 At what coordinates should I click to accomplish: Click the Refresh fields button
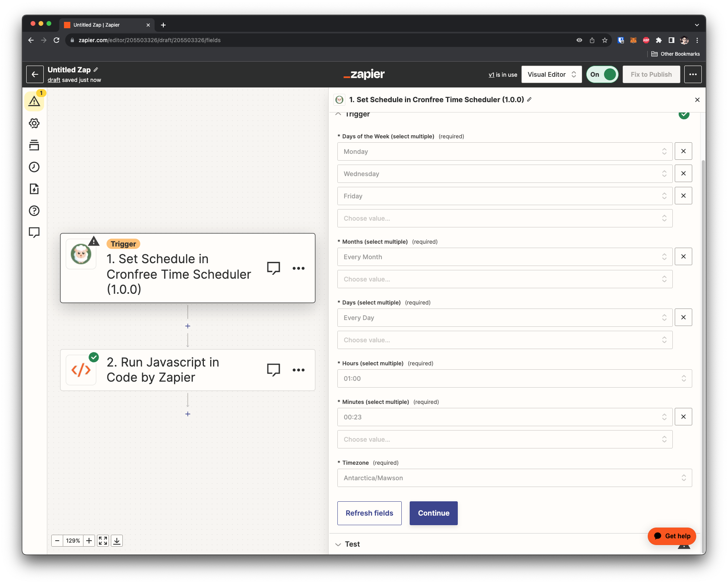click(x=369, y=513)
